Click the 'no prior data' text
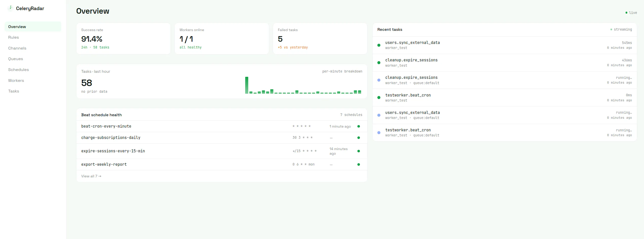This screenshot has height=239, width=644. tap(94, 92)
